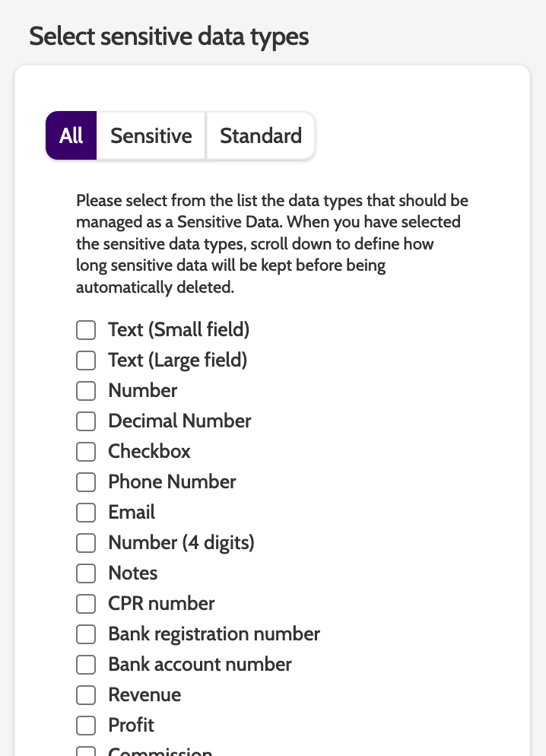Switch to the All tab
The height and width of the screenshot is (756, 546).
pos(71,136)
